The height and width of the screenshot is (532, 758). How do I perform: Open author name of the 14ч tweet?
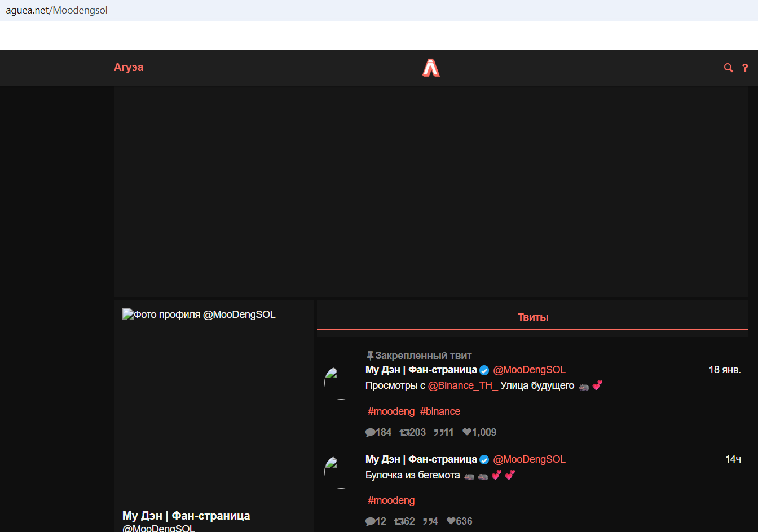[x=421, y=459]
